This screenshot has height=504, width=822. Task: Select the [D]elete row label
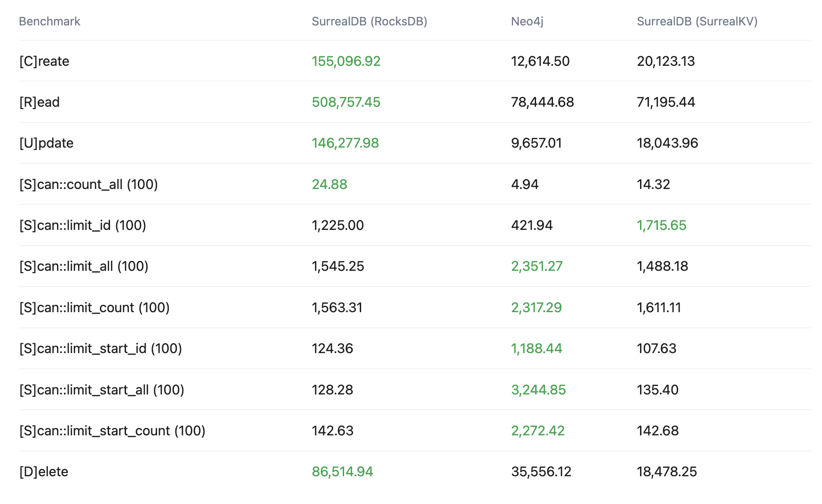44,472
